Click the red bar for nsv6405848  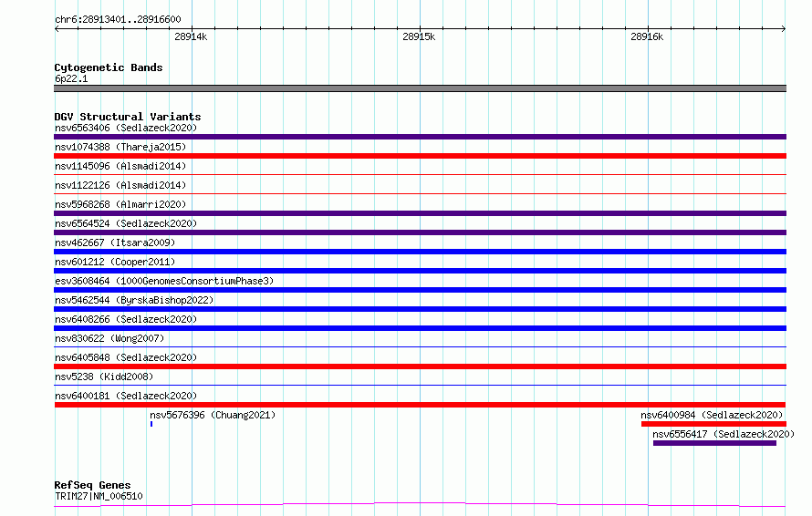click(420, 366)
